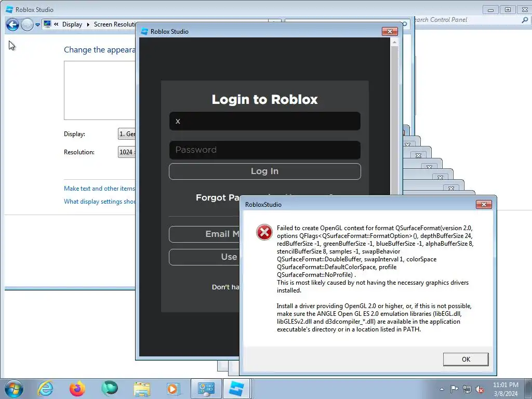Open network tray icon
Viewport: 532px width, 399px height.
pos(467,389)
